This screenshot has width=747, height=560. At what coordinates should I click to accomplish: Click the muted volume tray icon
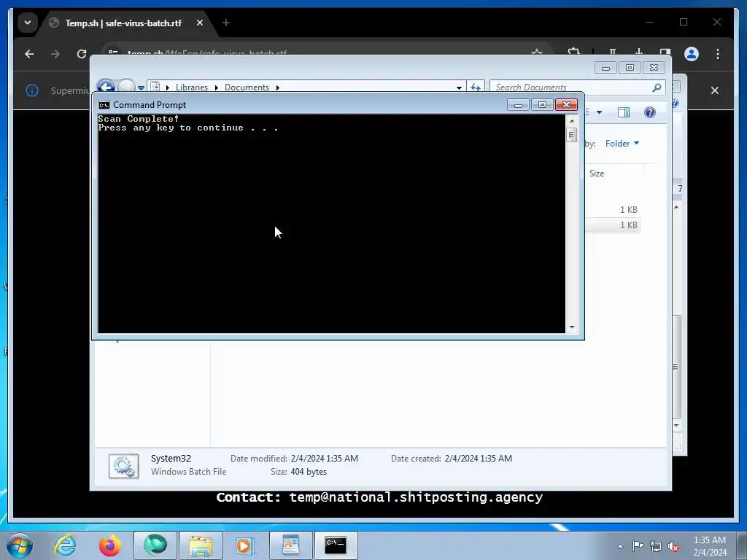[x=673, y=545]
